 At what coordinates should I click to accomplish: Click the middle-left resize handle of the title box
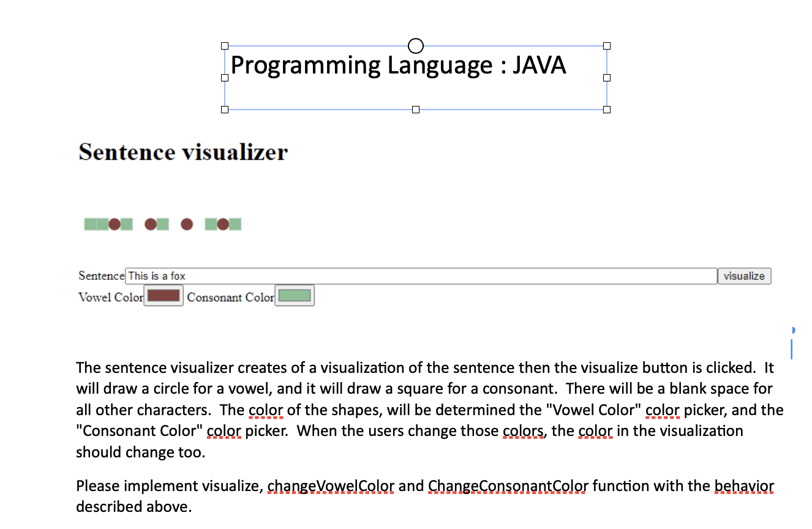tap(224, 77)
